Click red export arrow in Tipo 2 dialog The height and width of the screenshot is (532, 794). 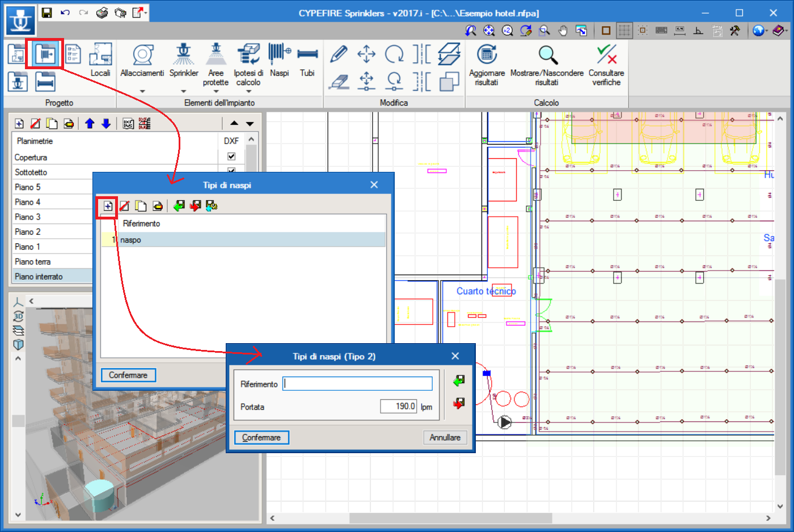[x=459, y=403]
